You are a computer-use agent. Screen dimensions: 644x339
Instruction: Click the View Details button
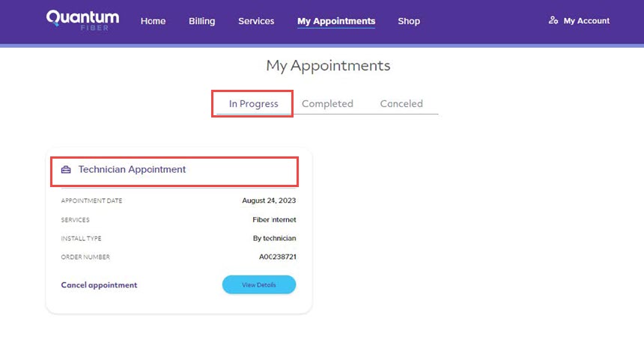(x=259, y=284)
